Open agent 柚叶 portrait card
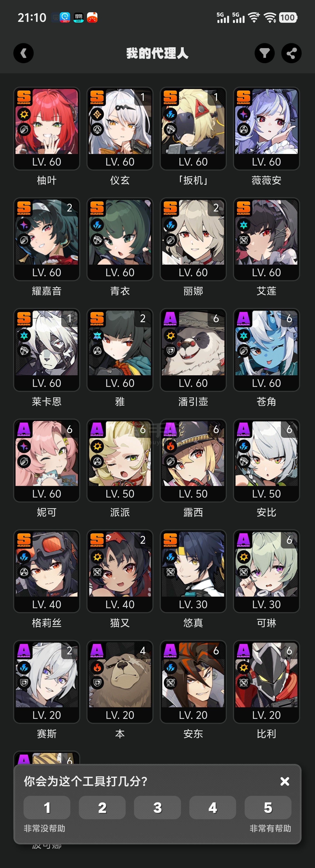This screenshot has width=315, height=868. [47, 128]
